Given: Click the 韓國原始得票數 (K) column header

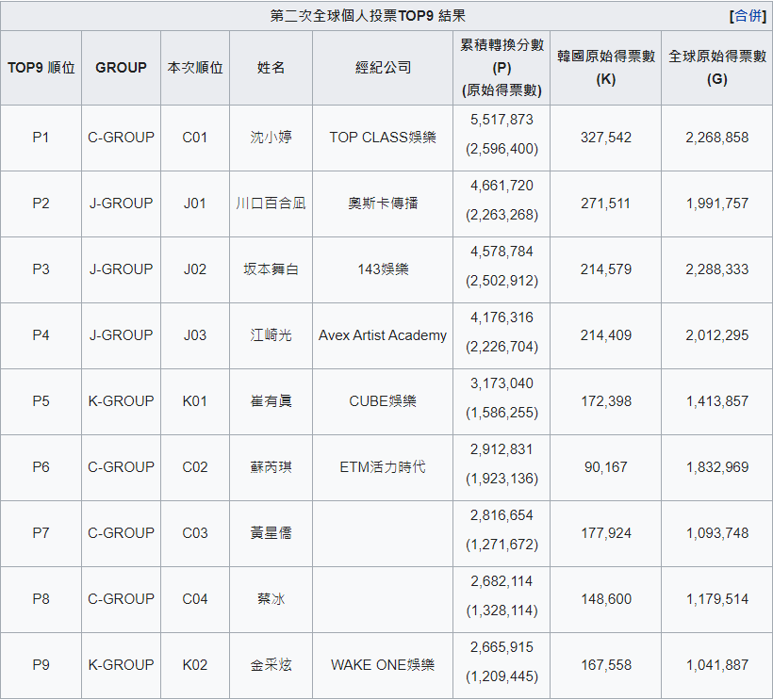Looking at the screenshot, I should (606, 68).
